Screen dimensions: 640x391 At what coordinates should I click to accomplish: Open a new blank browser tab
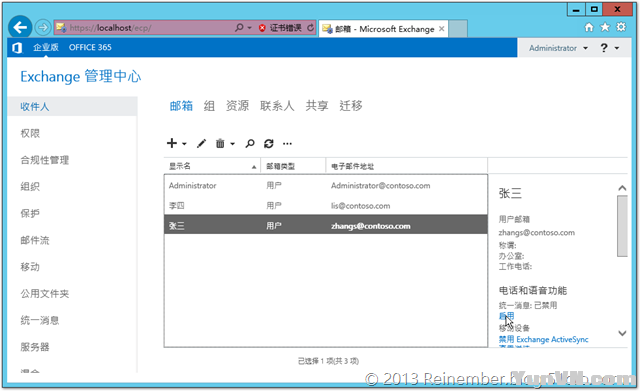458,29
